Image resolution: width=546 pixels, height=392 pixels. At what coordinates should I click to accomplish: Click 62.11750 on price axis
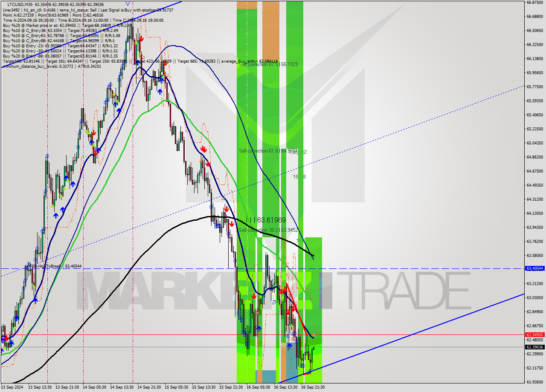tap(534, 368)
